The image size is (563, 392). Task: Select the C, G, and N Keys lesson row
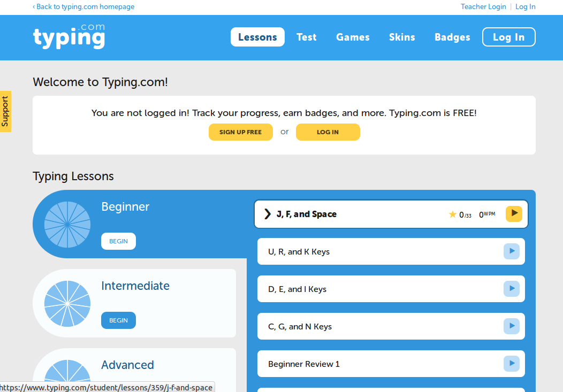click(391, 326)
